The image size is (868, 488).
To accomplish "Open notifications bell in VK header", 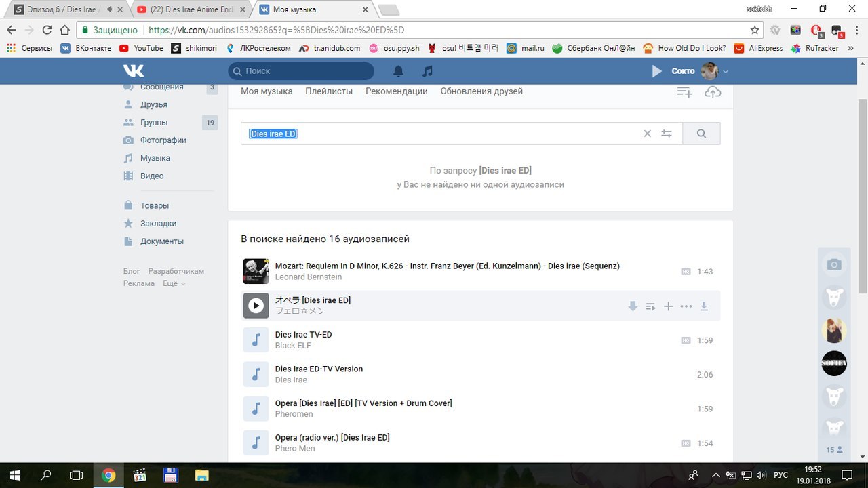I will click(399, 71).
